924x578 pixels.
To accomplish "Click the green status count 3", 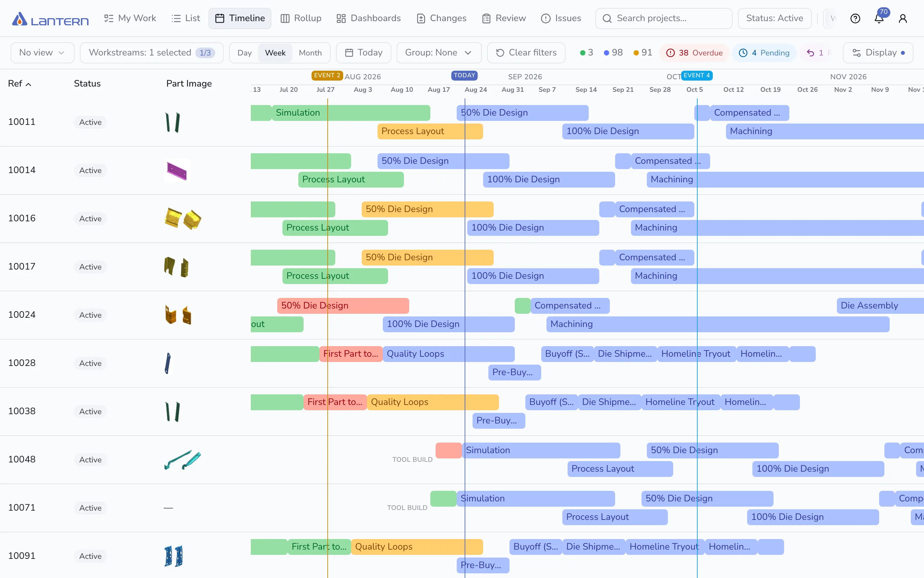I will point(586,53).
